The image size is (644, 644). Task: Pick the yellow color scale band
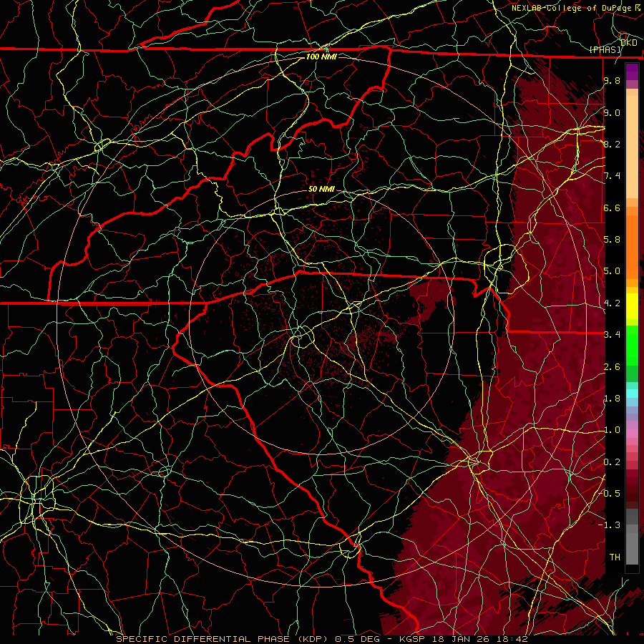click(x=632, y=306)
